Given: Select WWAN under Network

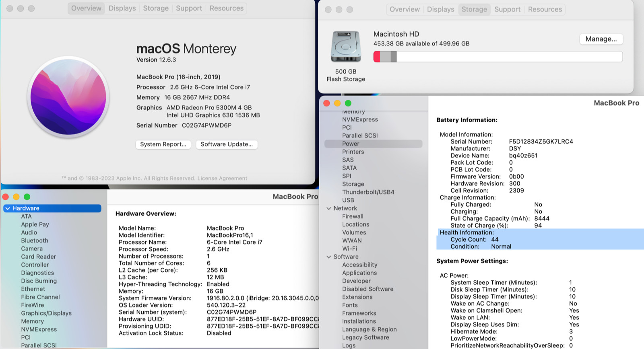Looking at the screenshot, I should [352, 240].
